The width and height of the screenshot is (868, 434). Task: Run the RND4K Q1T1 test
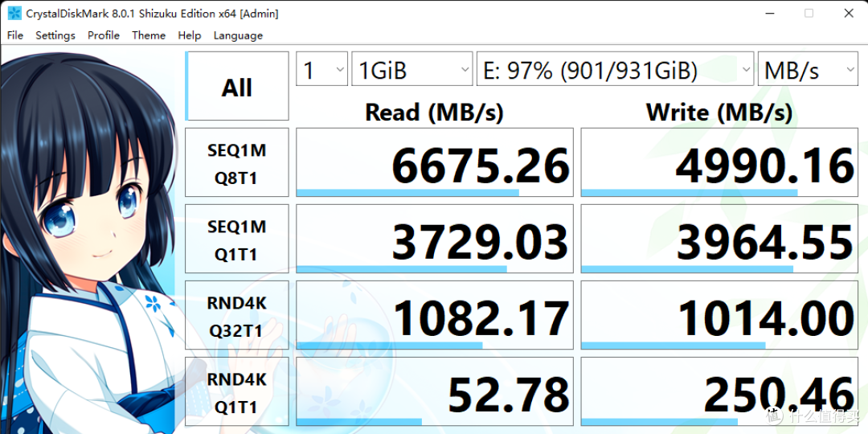(237, 391)
